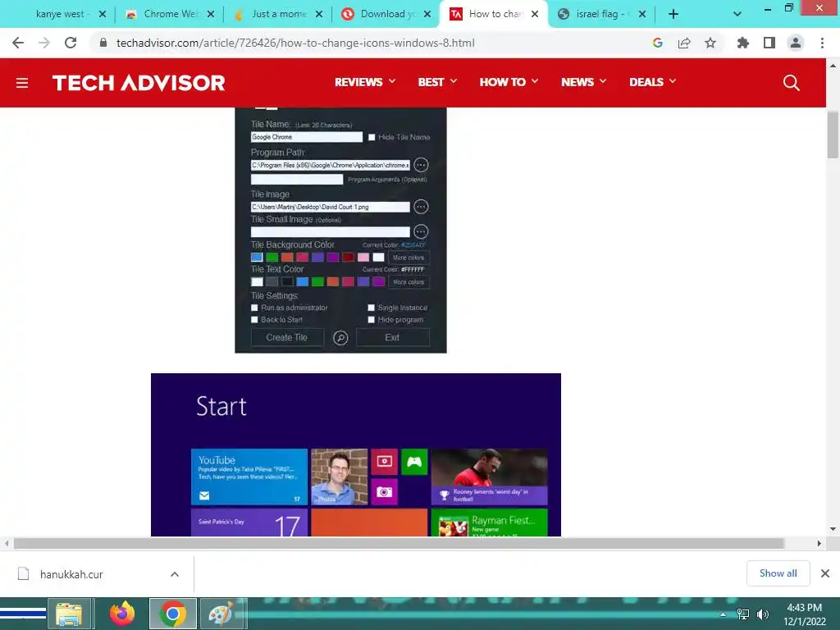Image resolution: width=840 pixels, height=630 pixels.
Task: Open File Explorer from the taskbar
Action: 69,614
